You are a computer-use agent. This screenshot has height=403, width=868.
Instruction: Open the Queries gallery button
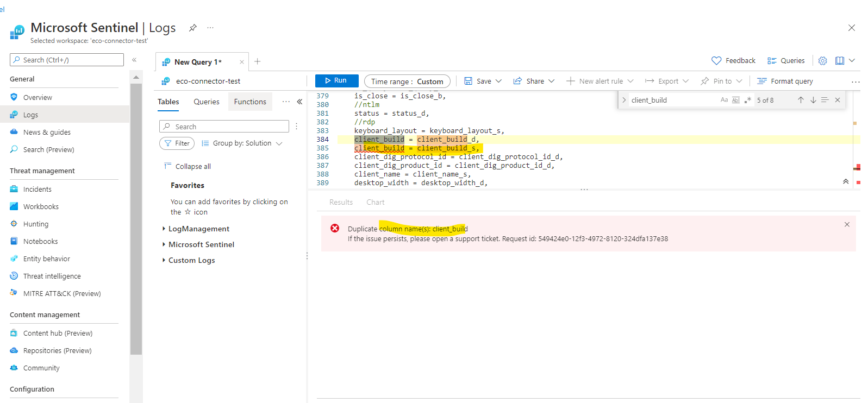[786, 60]
